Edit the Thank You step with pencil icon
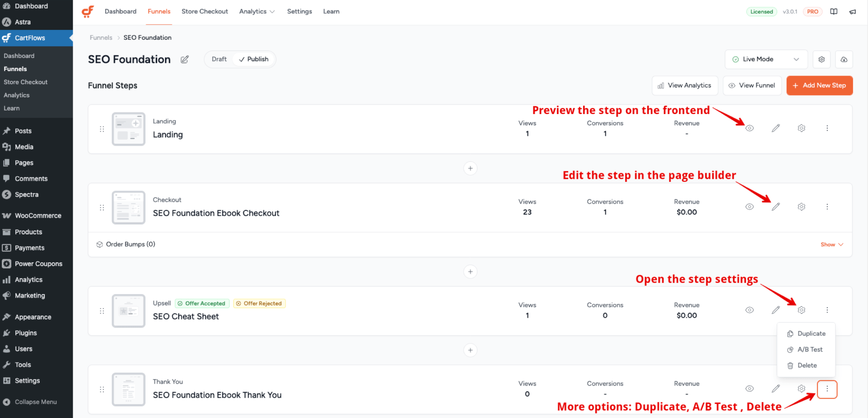868x418 pixels. [x=776, y=389]
